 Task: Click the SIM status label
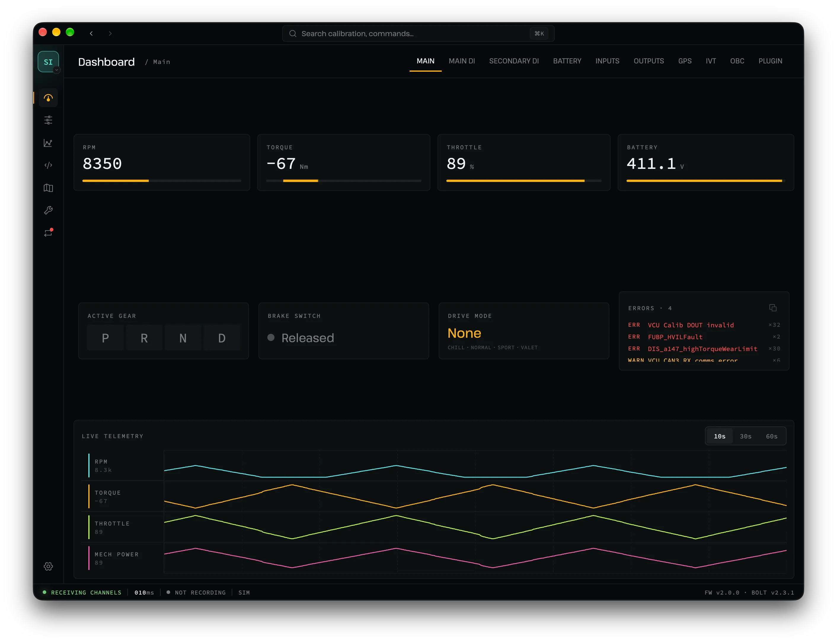(x=244, y=592)
